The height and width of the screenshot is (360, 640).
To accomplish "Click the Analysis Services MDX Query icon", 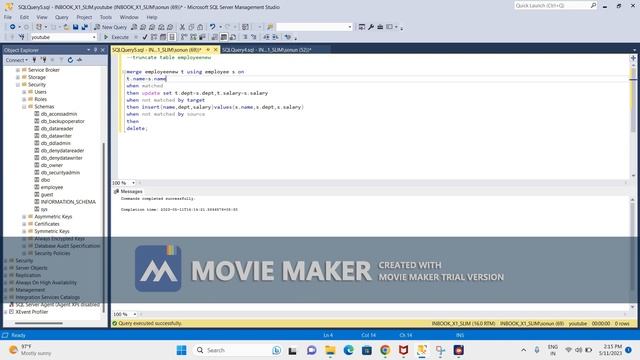I will coord(143,27).
